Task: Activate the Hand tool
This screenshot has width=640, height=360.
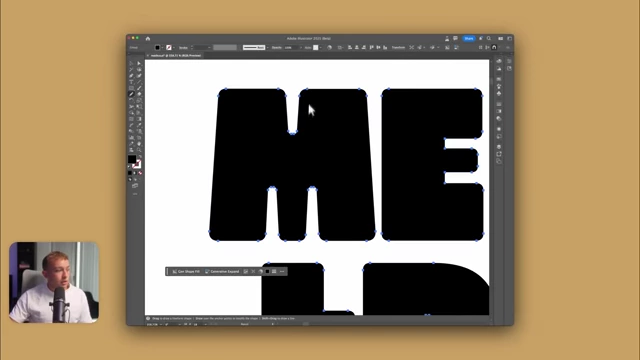Action: 139,143
